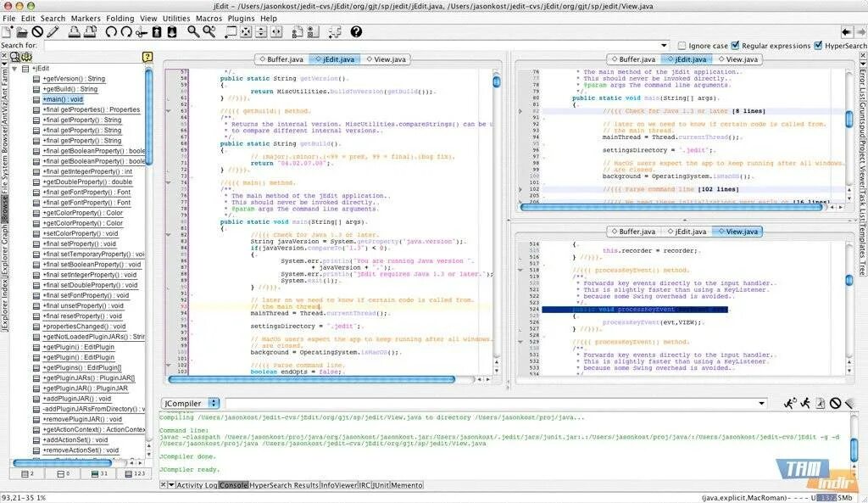Close the buffer with the circle-slash icon
The image size is (868, 503).
tap(37, 31)
